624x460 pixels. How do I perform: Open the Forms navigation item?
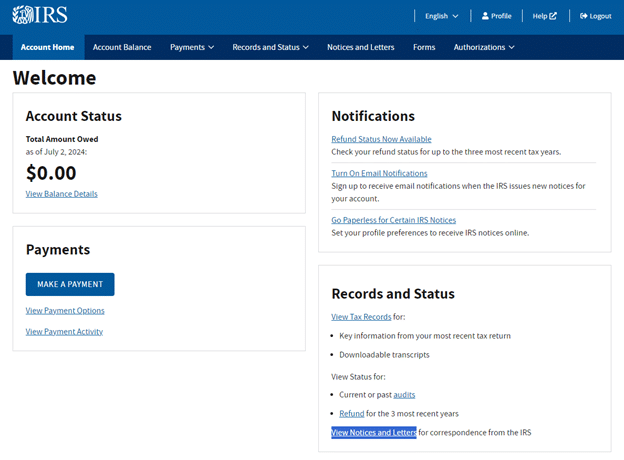point(424,47)
